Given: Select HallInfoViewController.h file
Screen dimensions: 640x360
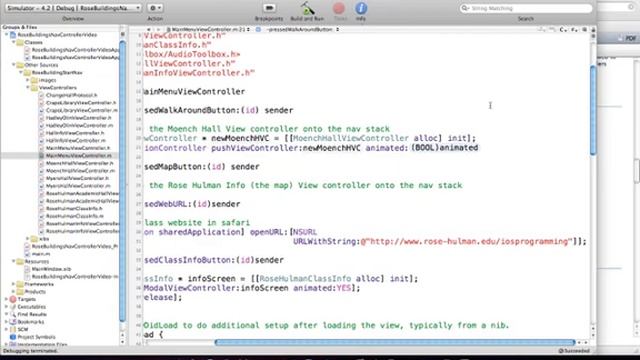Looking at the screenshot, I should tap(75, 133).
